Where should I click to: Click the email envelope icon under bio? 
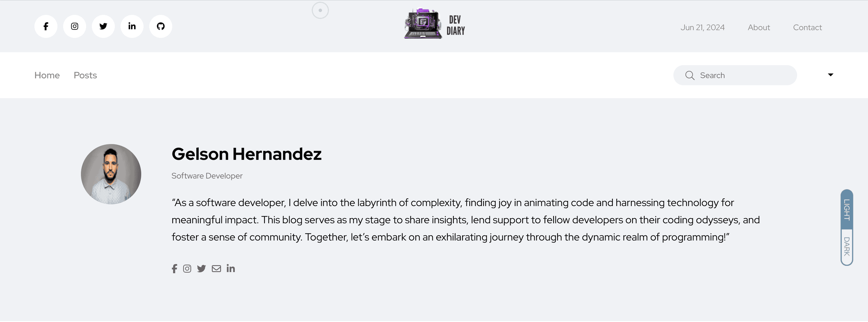216,268
